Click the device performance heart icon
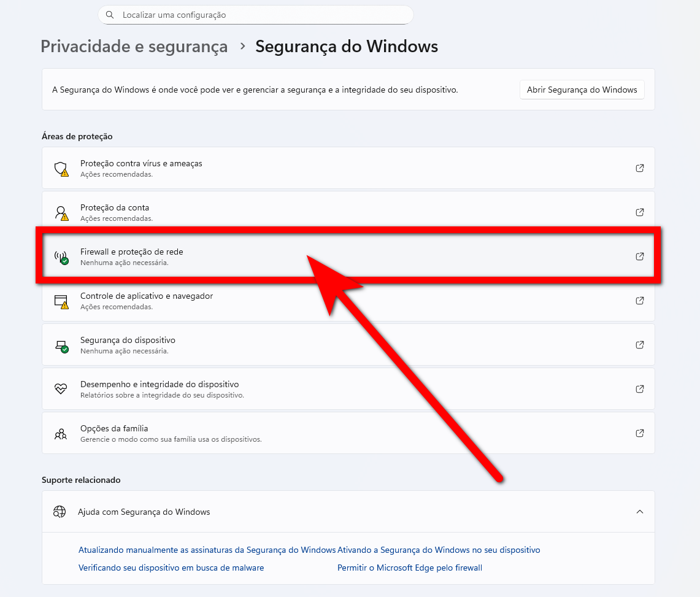The width and height of the screenshot is (700, 597). [60, 389]
